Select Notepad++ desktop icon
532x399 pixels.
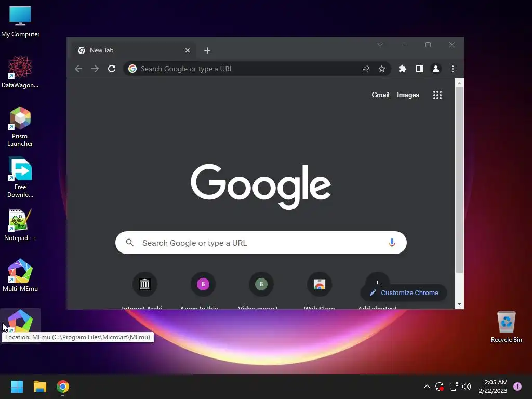pyautogui.click(x=20, y=224)
